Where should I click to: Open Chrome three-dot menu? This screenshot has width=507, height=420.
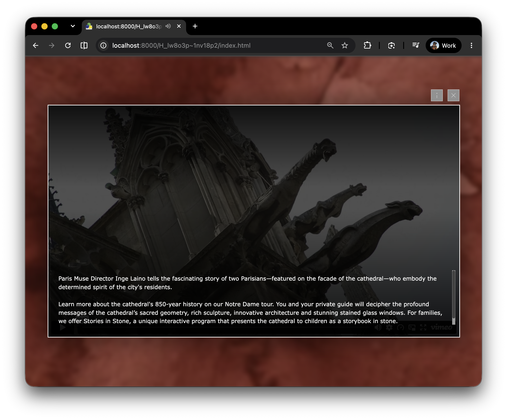[x=471, y=45]
